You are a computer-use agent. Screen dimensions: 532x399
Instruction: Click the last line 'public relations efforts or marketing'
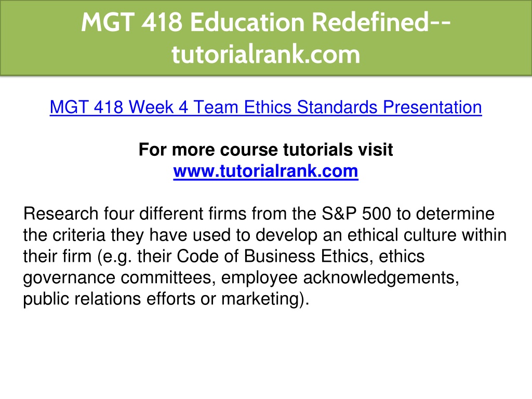click(x=166, y=299)
